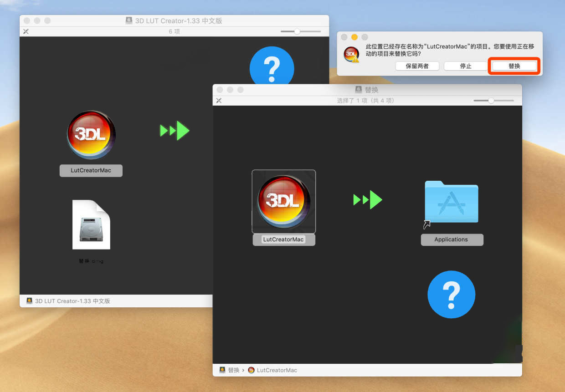Click the Applications folder label
The width and height of the screenshot is (565, 392).
451,239
